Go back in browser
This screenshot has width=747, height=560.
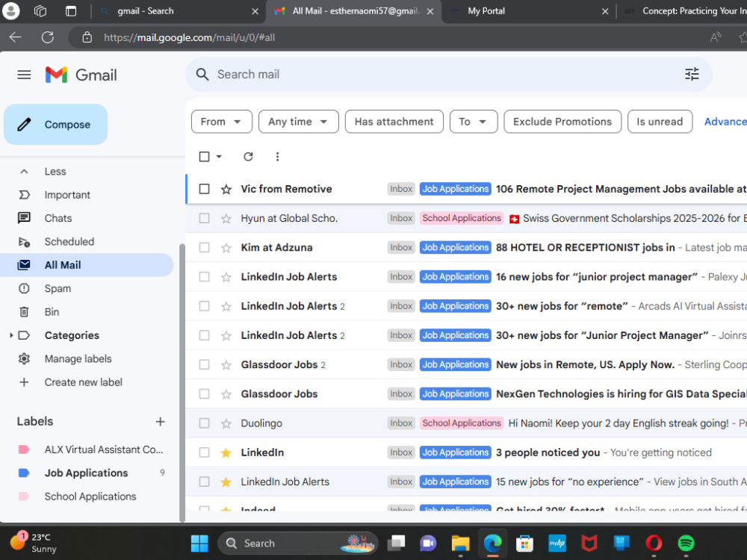pos(15,37)
